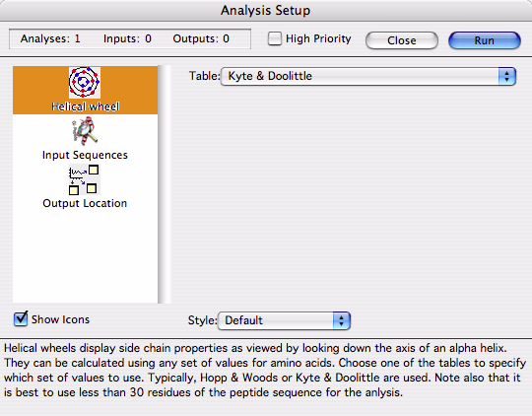Select the Output Location label
The image size is (532, 416).
85,203
